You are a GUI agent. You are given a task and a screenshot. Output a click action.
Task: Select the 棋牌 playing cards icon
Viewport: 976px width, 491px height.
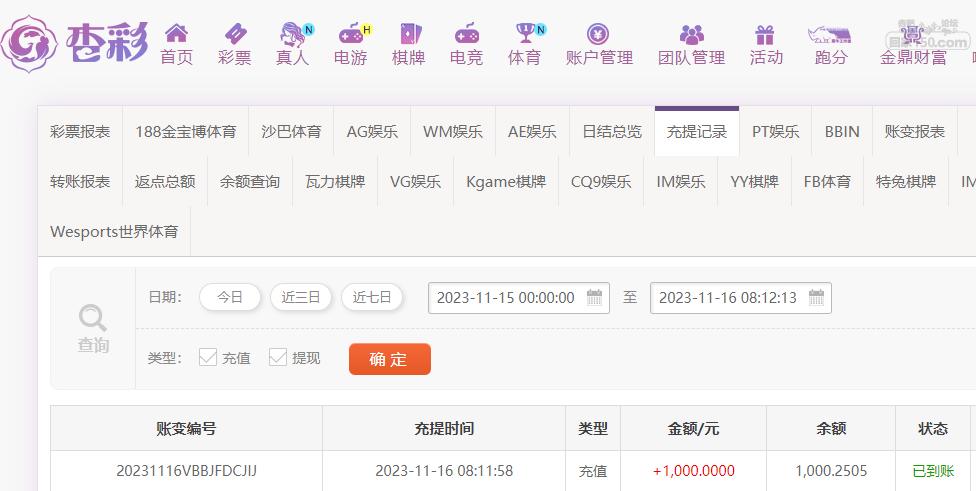click(x=410, y=34)
